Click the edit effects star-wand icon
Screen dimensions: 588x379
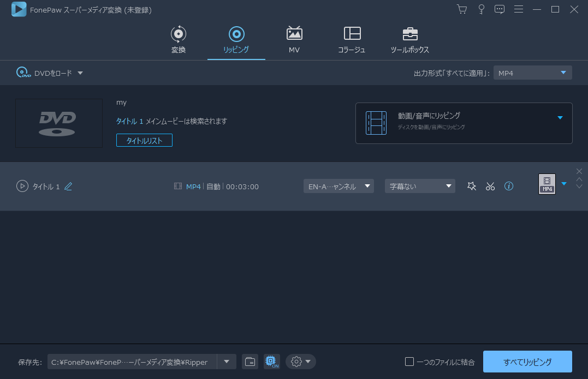(472, 186)
